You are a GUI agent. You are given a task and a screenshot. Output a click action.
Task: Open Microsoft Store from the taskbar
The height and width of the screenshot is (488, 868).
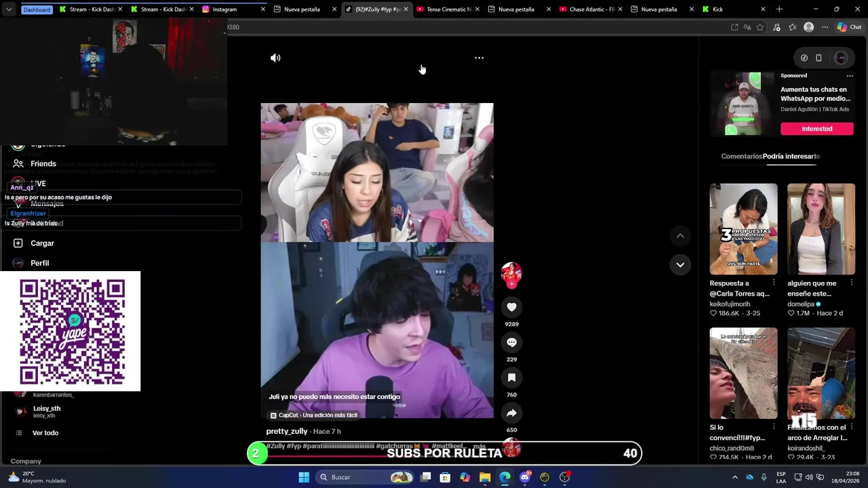point(445,477)
